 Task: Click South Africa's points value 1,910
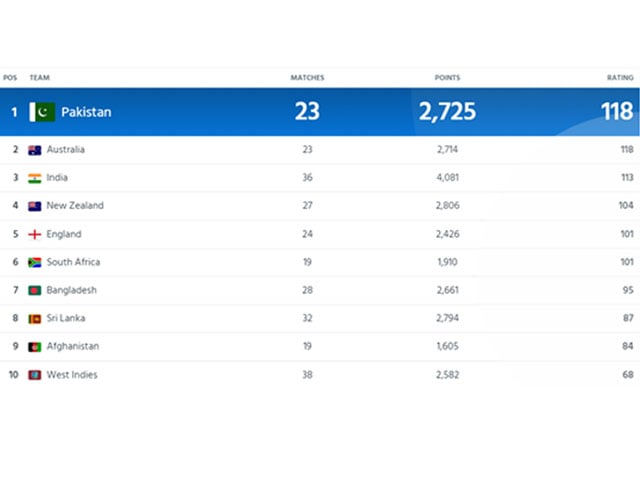[x=447, y=262]
